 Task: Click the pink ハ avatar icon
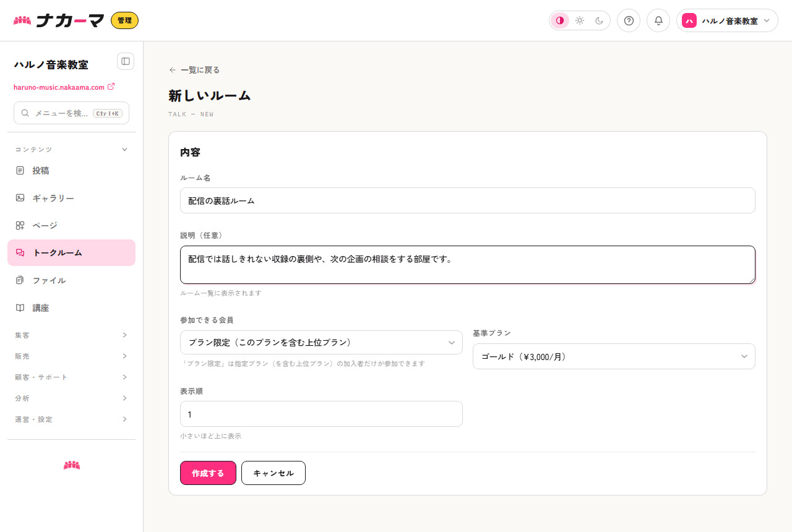[x=689, y=20]
